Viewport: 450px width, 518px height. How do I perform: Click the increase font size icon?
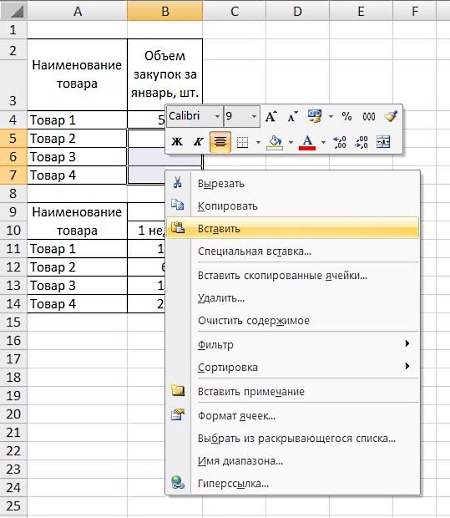(x=271, y=116)
